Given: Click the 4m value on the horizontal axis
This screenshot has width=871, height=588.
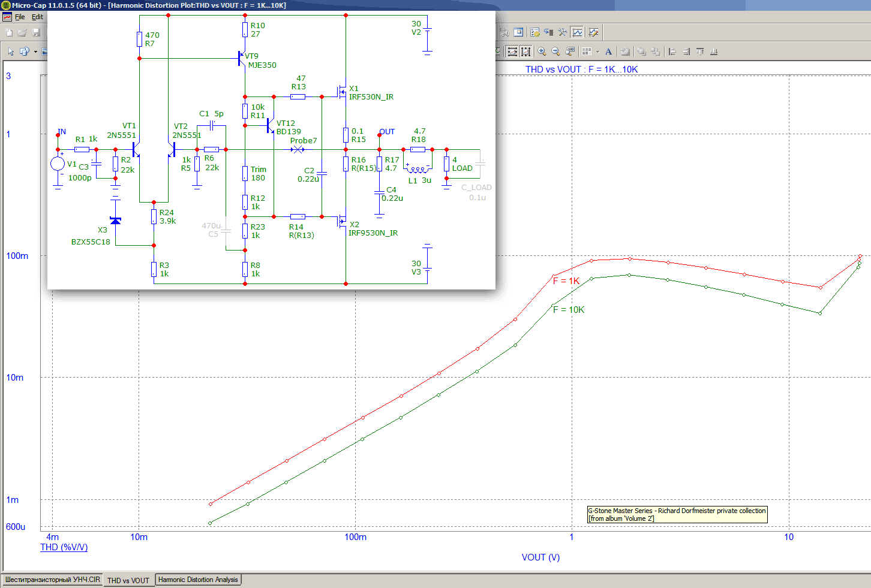Looking at the screenshot, I should coord(53,537).
